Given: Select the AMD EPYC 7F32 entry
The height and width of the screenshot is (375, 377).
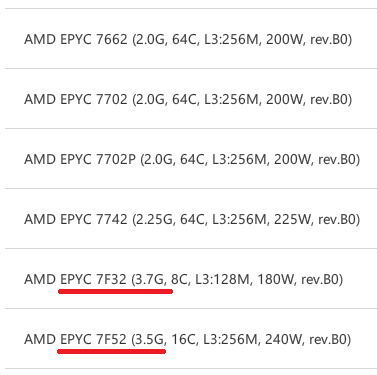Looking at the screenshot, I should pyautogui.click(x=191, y=279).
